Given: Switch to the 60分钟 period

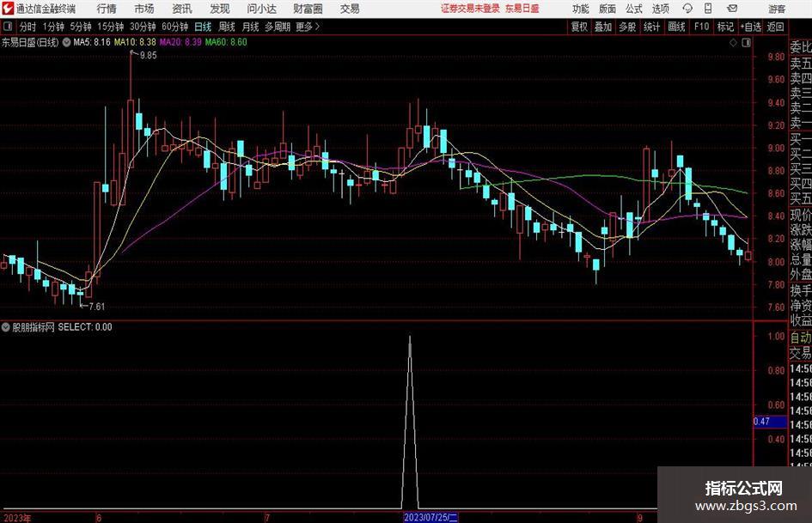Looking at the screenshot, I should pyautogui.click(x=175, y=27).
